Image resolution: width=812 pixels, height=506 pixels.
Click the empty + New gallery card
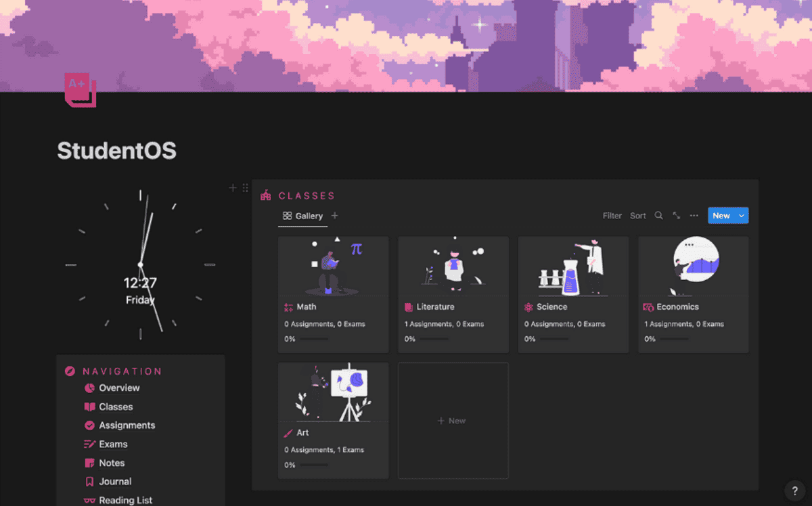(453, 421)
